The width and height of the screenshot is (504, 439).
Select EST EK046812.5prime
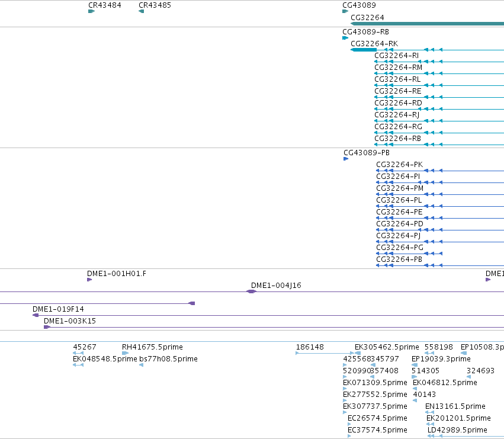click(445, 383)
